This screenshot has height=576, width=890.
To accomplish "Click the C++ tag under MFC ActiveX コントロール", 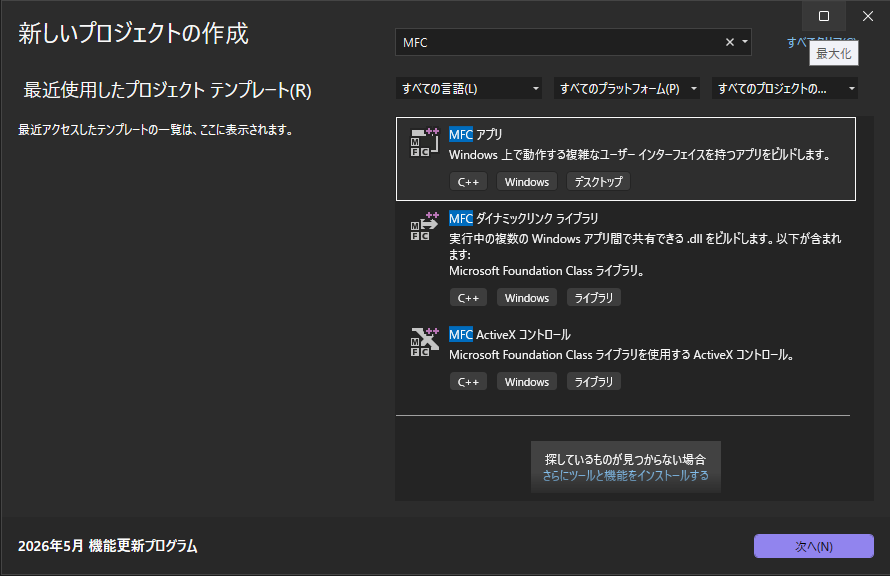I will (468, 381).
